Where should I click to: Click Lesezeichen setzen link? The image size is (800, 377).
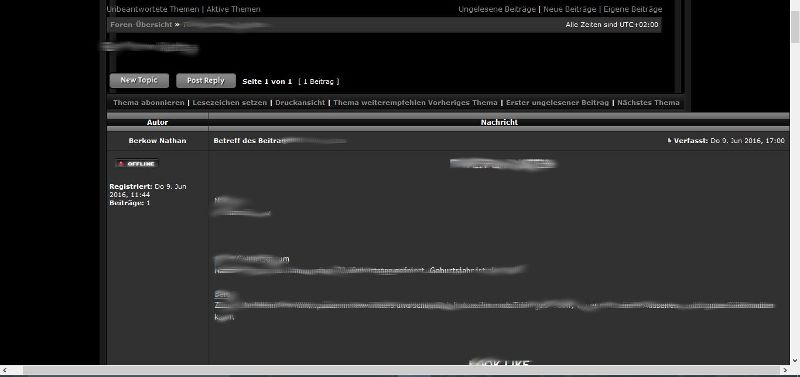point(230,103)
